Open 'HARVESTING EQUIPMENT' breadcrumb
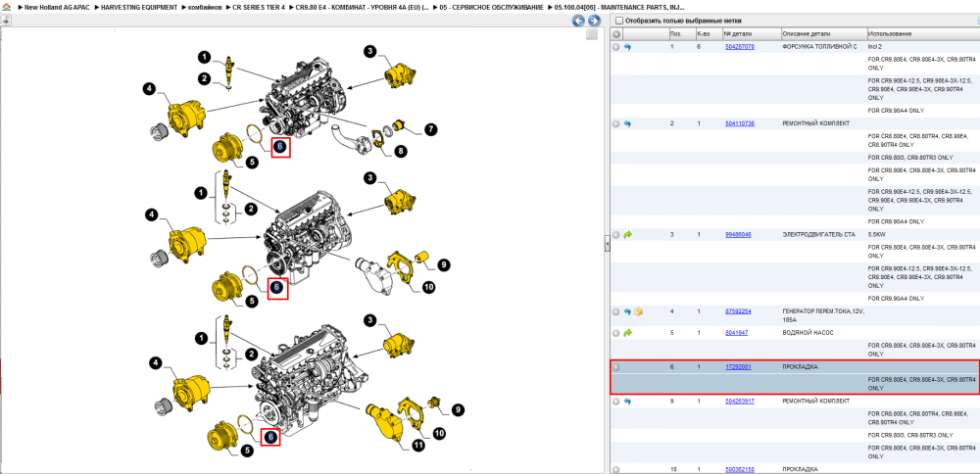This screenshot has width=980, height=474. 137,6
